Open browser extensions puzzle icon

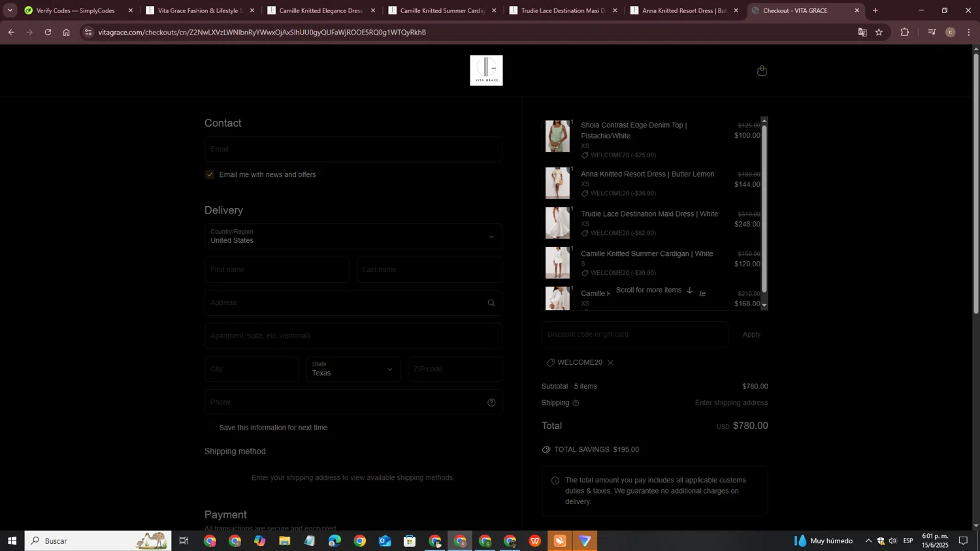coord(905,32)
